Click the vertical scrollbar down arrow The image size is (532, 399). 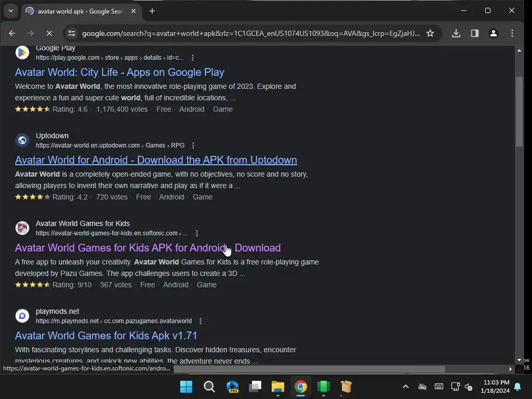[519, 360]
